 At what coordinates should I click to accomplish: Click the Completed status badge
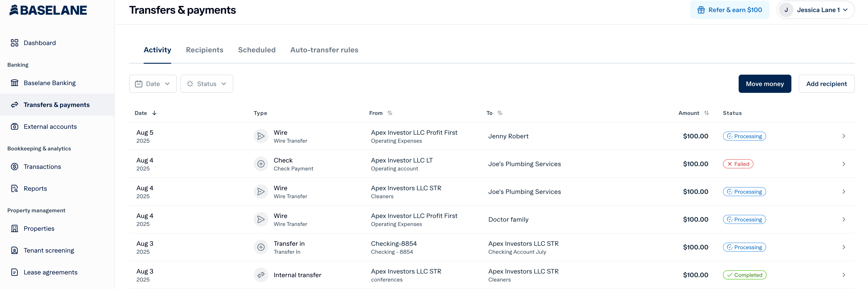[x=745, y=275]
